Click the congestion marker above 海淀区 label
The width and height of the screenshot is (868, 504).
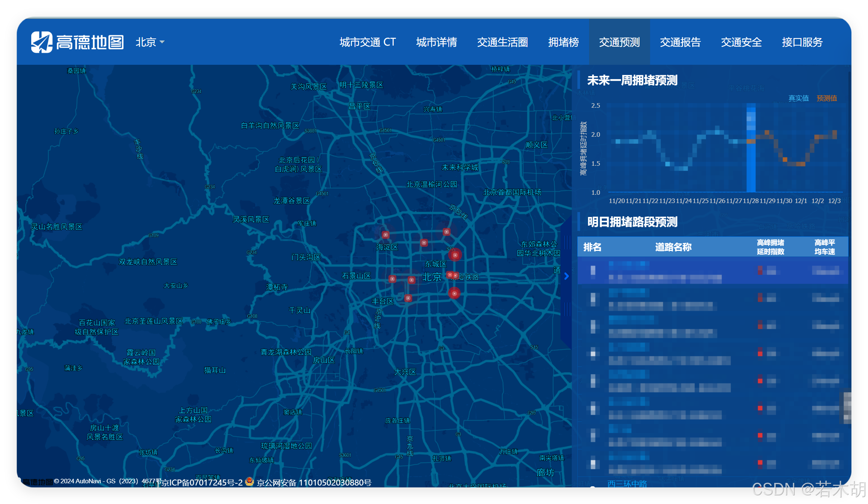click(385, 235)
